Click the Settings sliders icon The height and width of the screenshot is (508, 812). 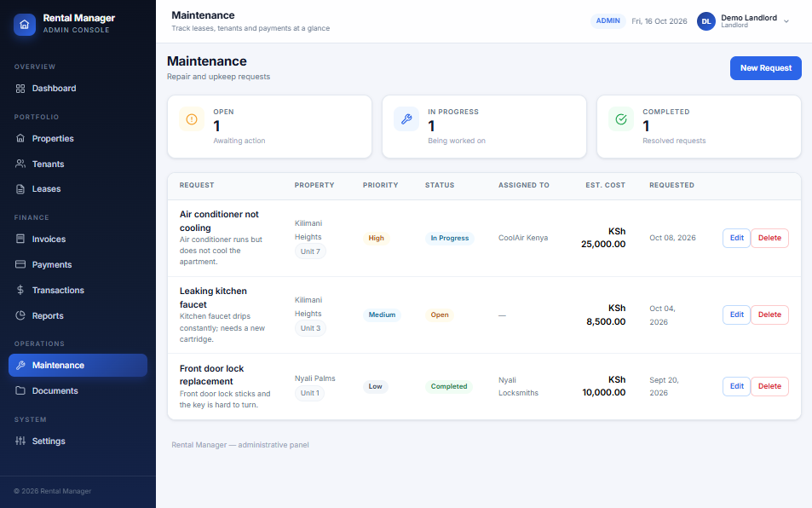click(20, 441)
